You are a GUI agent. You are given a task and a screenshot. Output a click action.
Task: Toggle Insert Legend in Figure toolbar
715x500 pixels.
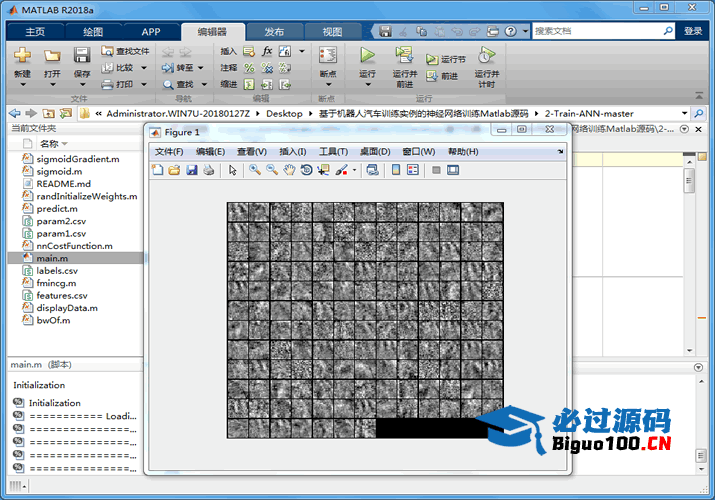coord(413,170)
